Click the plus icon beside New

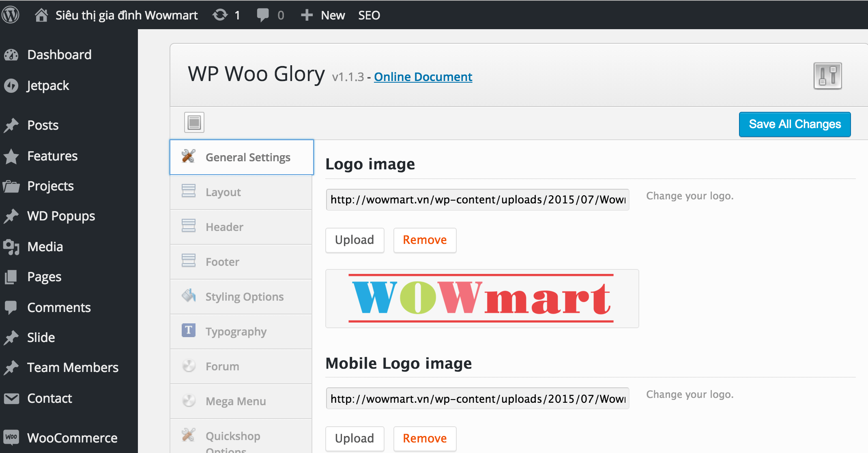pyautogui.click(x=307, y=15)
